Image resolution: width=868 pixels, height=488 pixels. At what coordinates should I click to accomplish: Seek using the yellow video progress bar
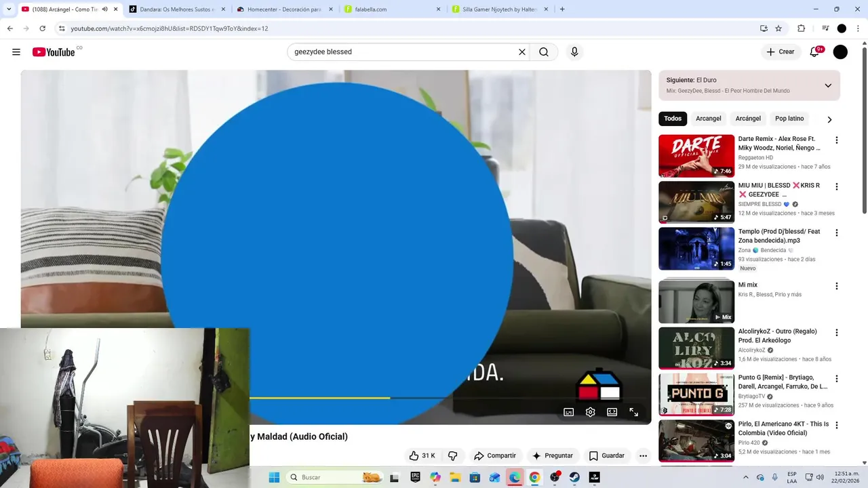320,398
